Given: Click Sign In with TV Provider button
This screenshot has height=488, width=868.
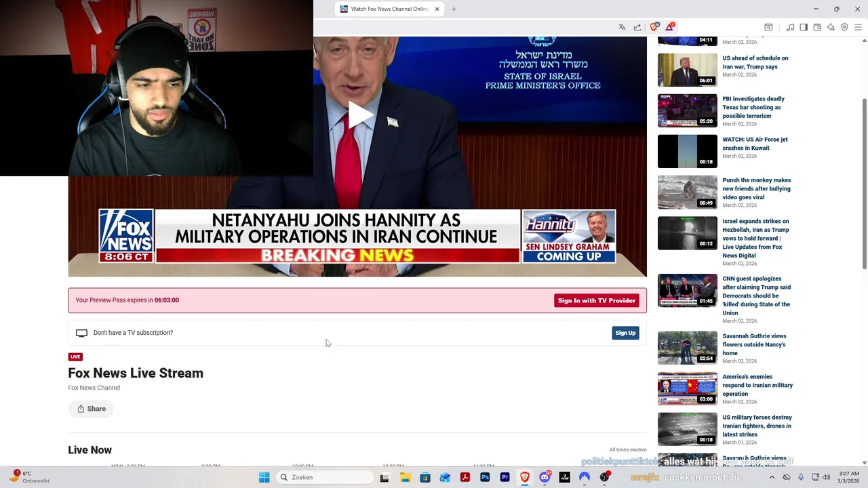Looking at the screenshot, I should click(x=597, y=300).
